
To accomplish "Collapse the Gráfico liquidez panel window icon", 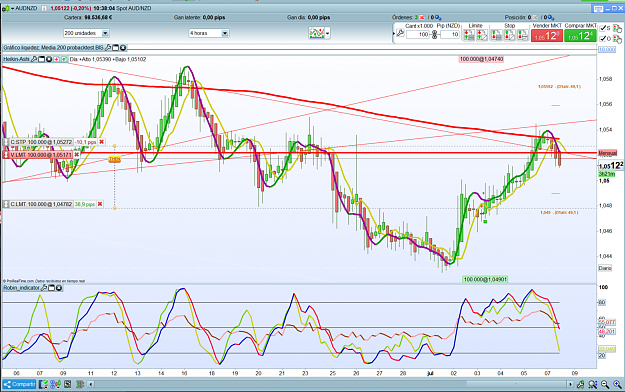I will pyautogui.click(x=116, y=48).
